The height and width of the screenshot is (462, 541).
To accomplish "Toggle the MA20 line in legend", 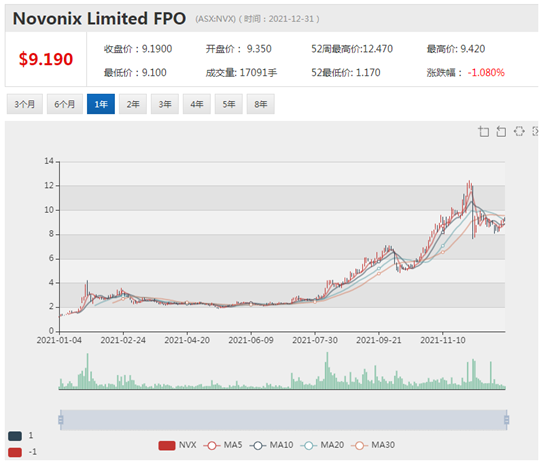I will [322, 445].
